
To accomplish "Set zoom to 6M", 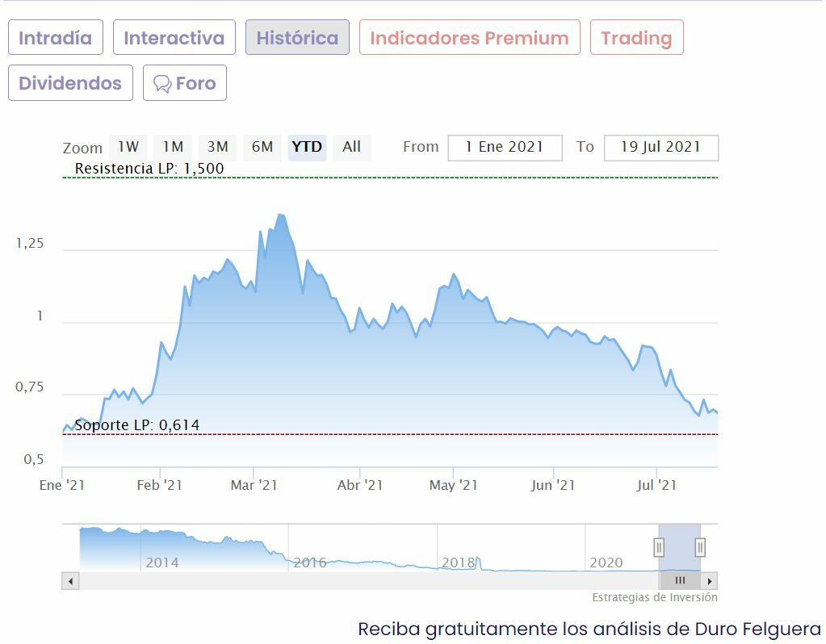I will pos(262,147).
